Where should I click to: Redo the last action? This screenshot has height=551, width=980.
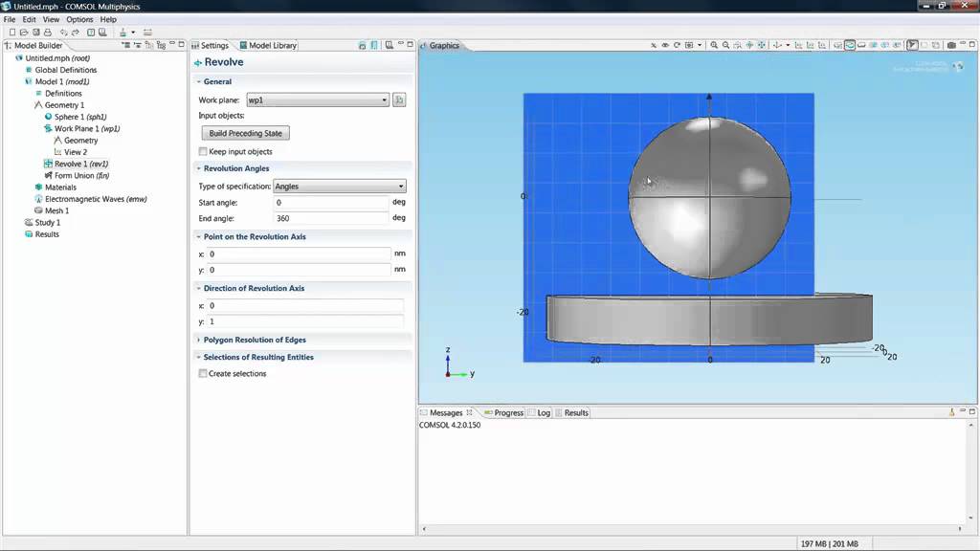76,32
